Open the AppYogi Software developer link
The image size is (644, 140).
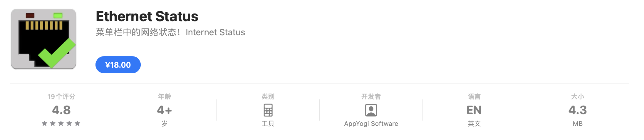tap(371, 124)
